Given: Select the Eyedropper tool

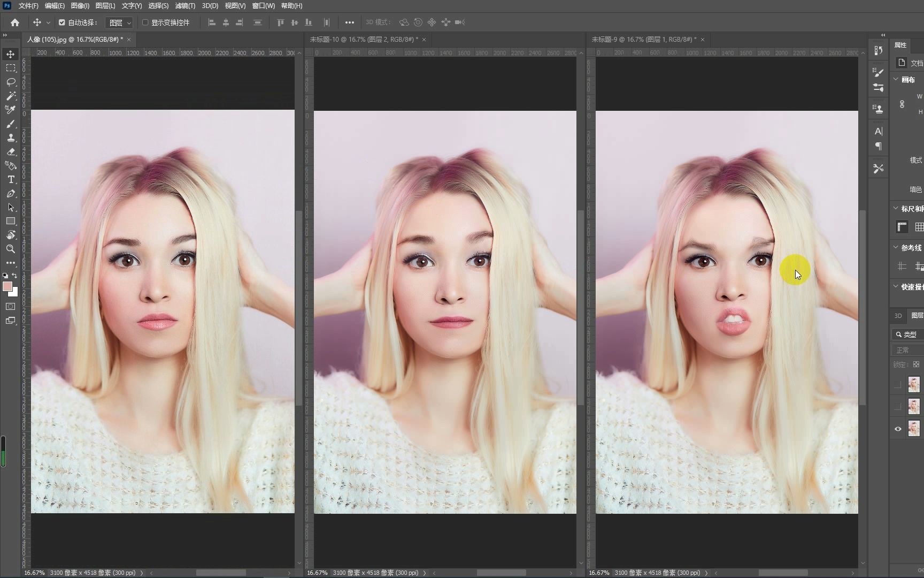Looking at the screenshot, I should click(x=10, y=110).
